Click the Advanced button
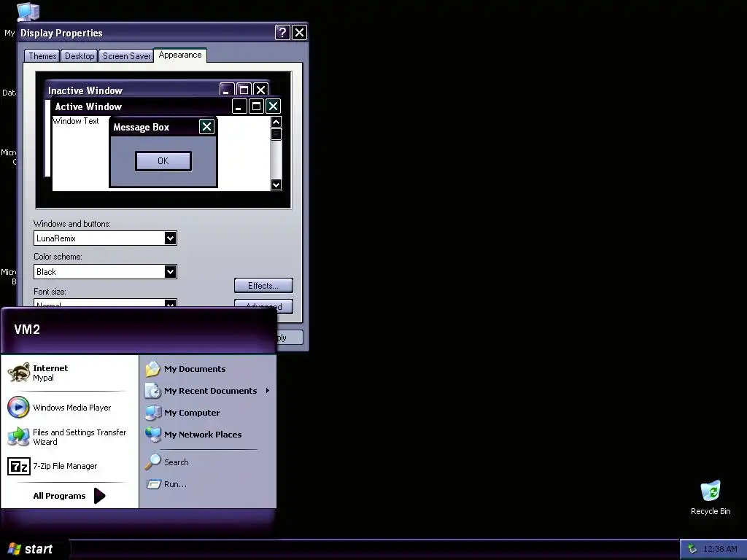Screen dimensions: 747x560 pyautogui.click(x=263, y=306)
